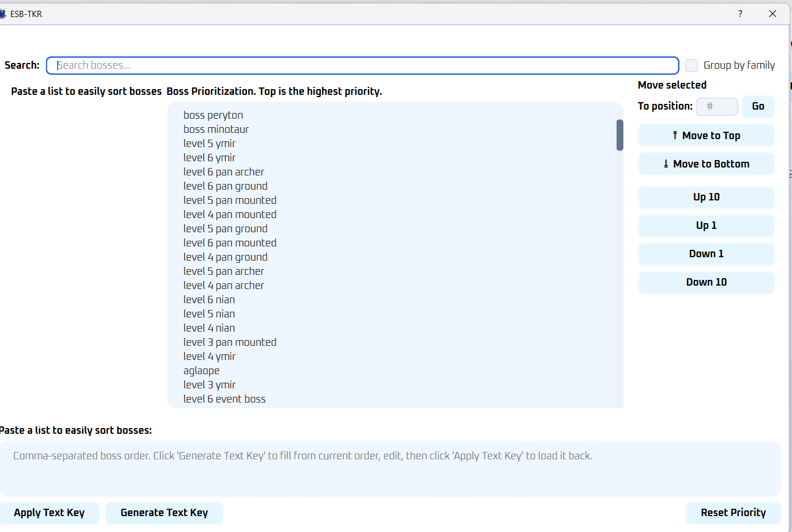Click Move to Bottom button
Screen dimensions: 792x532
(706, 164)
